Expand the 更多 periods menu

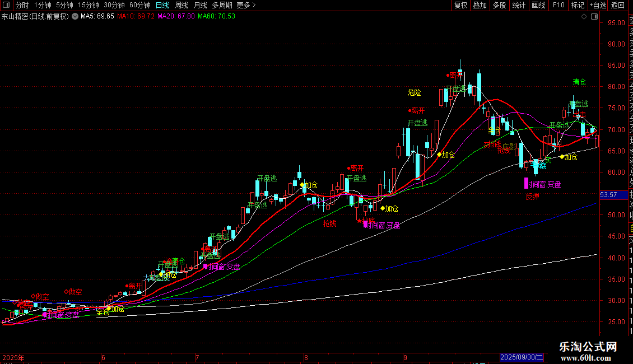246,5
